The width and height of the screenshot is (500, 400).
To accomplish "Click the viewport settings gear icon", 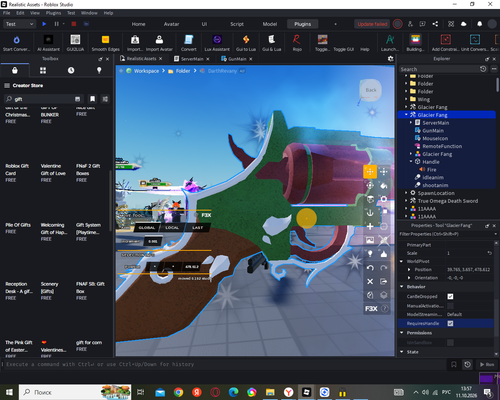I will [391, 59].
